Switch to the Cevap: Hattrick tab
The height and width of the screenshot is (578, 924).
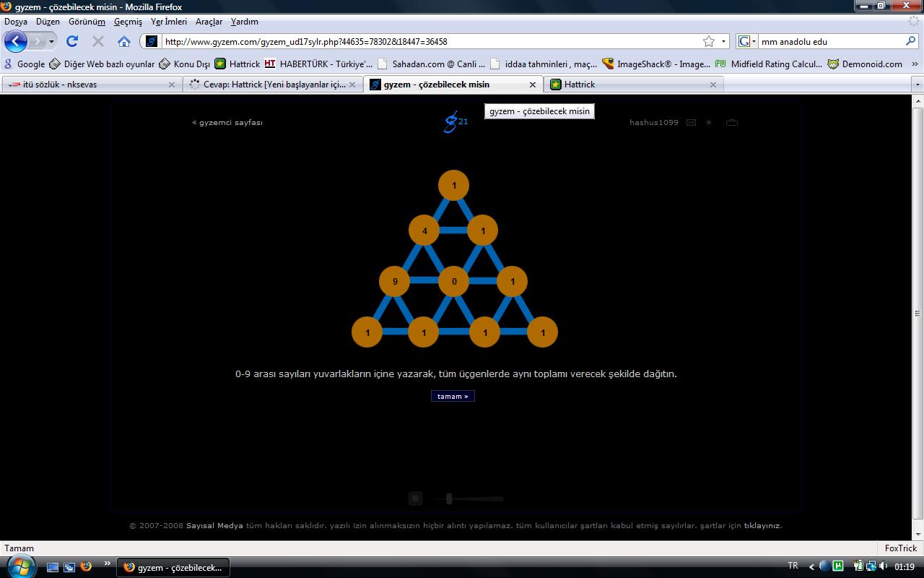point(272,85)
